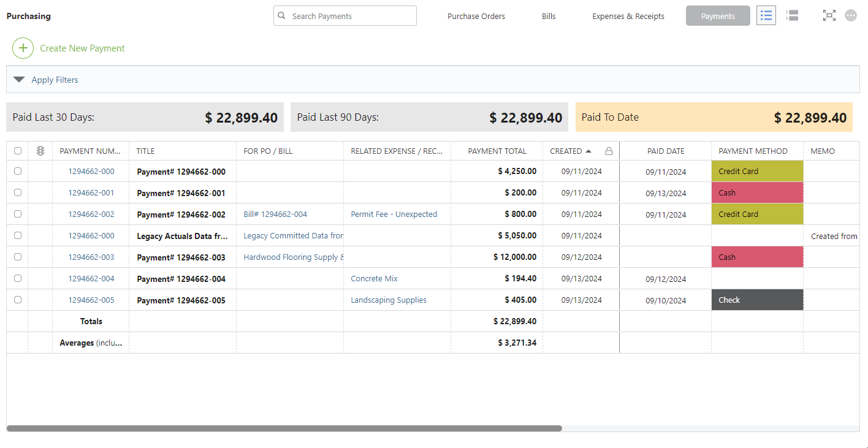Sort by the Payment Total column header
Viewport: 868px width, 448px height.
pos(497,151)
